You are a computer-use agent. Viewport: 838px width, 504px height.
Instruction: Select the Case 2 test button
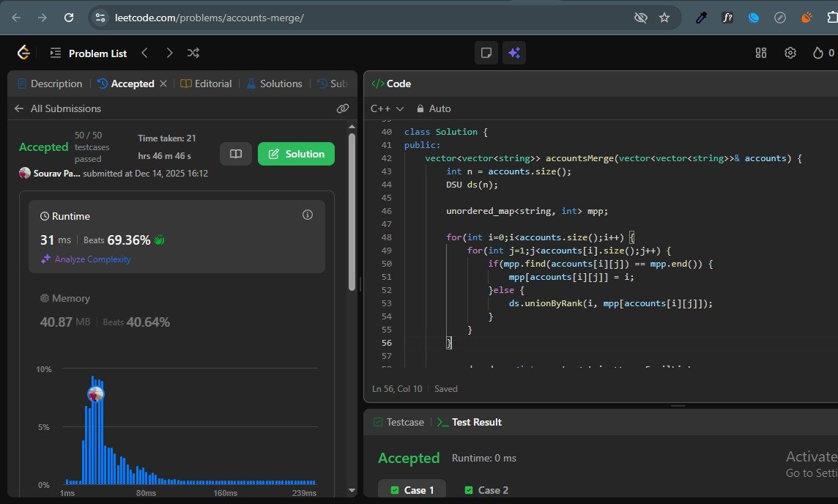[x=486, y=489]
